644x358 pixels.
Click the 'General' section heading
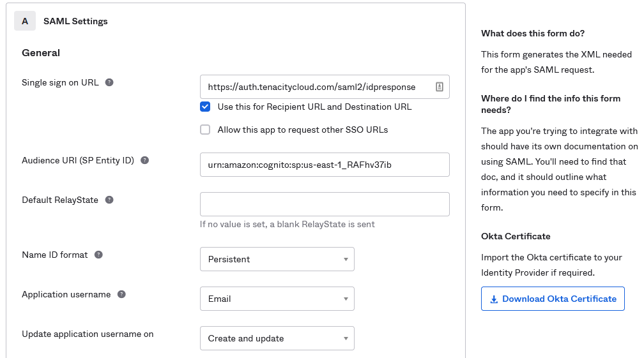pyautogui.click(x=41, y=53)
